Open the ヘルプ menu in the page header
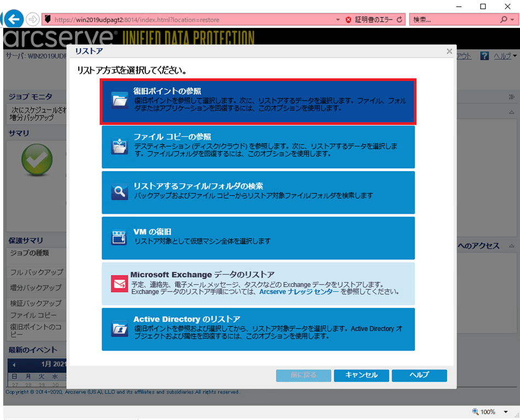Screen dimensions: 520x420 click(505, 56)
